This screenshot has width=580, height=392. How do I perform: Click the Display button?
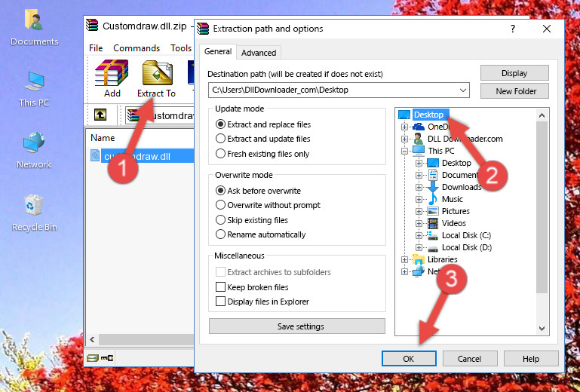tap(514, 73)
